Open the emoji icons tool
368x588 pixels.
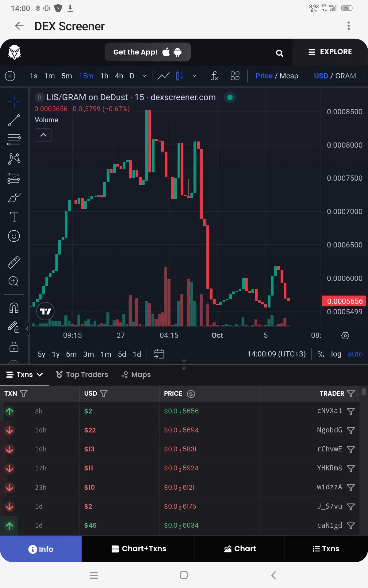14,236
